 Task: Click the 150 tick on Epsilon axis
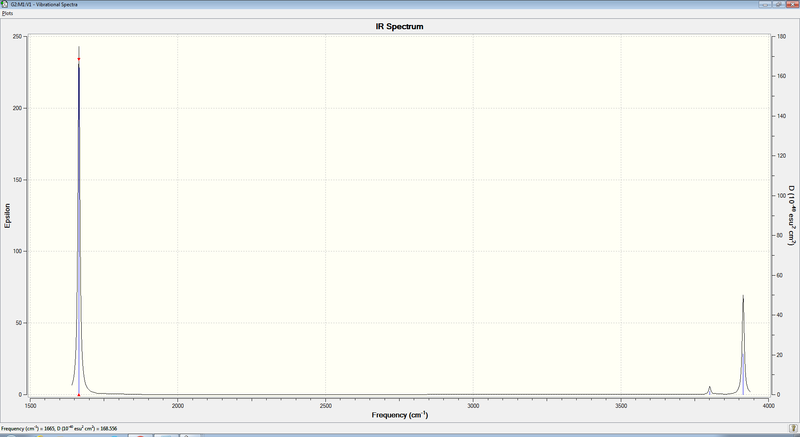[x=17, y=180]
